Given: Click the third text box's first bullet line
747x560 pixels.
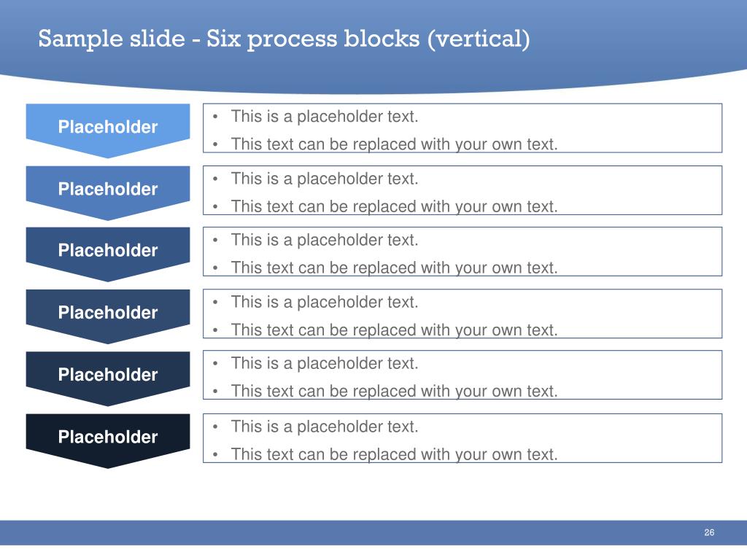Looking at the screenshot, I should point(325,239).
